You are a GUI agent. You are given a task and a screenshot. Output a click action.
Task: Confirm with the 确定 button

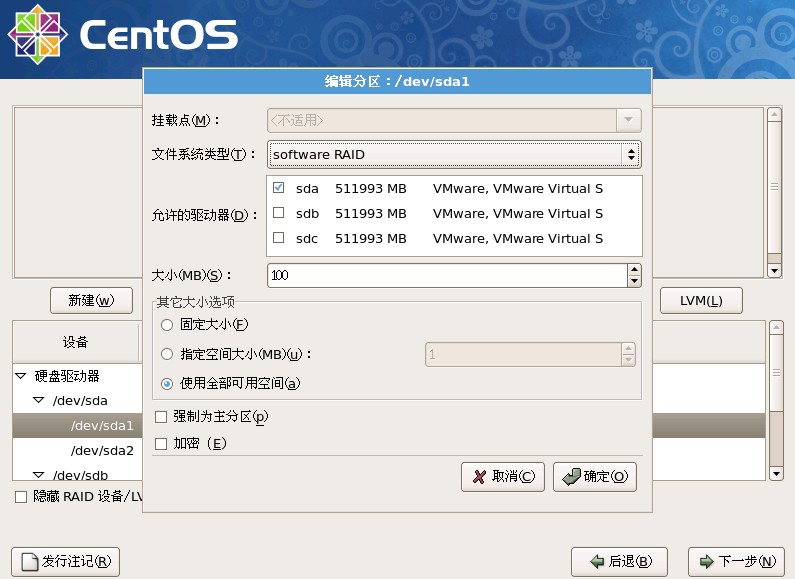tap(595, 477)
